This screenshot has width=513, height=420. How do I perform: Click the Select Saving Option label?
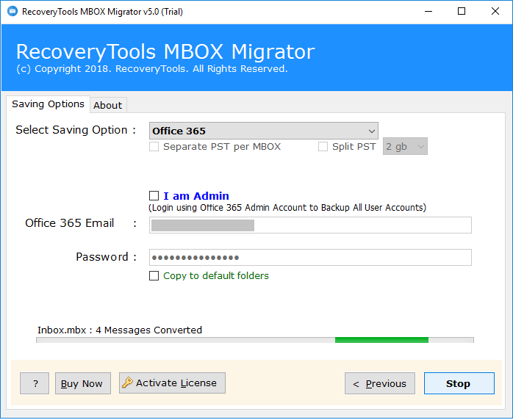click(76, 130)
